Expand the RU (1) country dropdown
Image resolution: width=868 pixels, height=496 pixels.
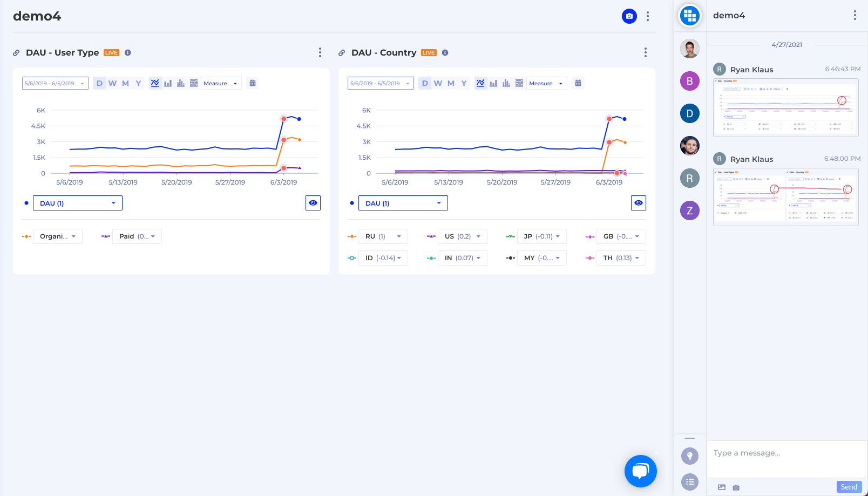[x=383, y=236]
